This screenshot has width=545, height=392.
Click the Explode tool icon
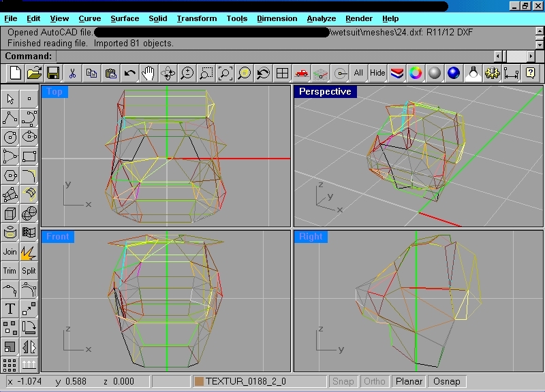coord(29,252)
